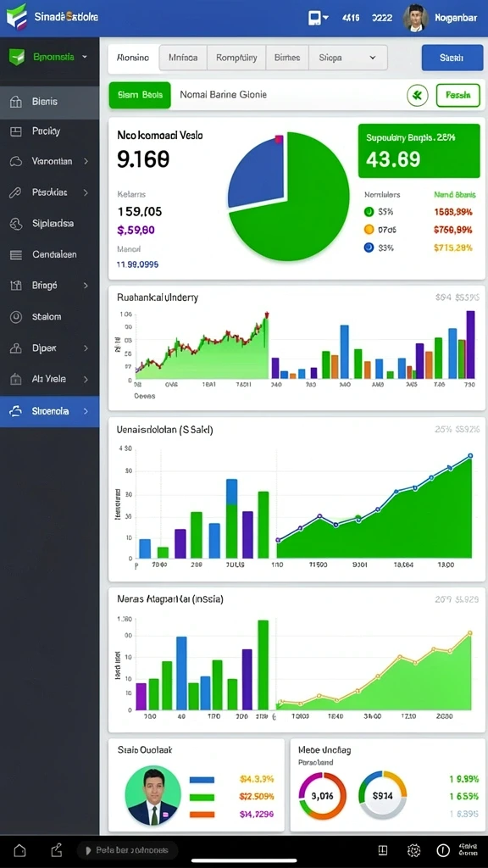Click the Pśsoklac key icon
This screenshot has width=488, height=868.
coord(16,192)
